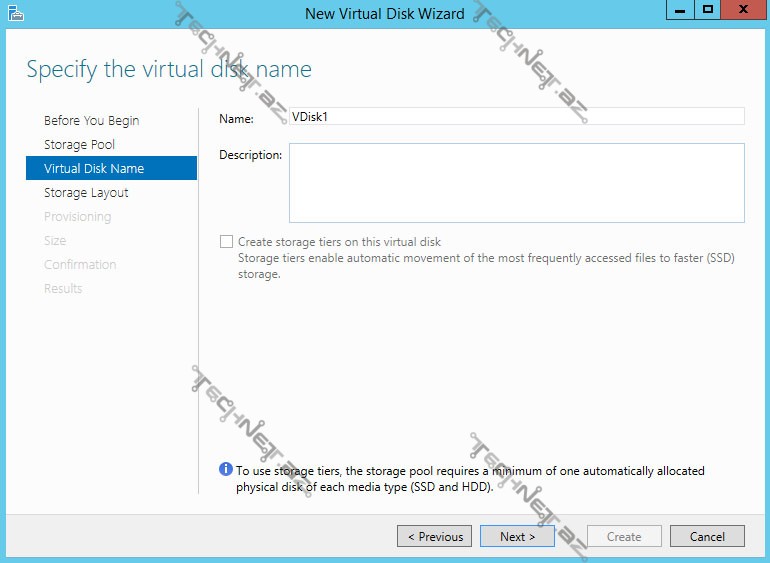Click the wizard icon in the title bar
This screenshot has width=770, height=563.
click(x=15, y=13)
